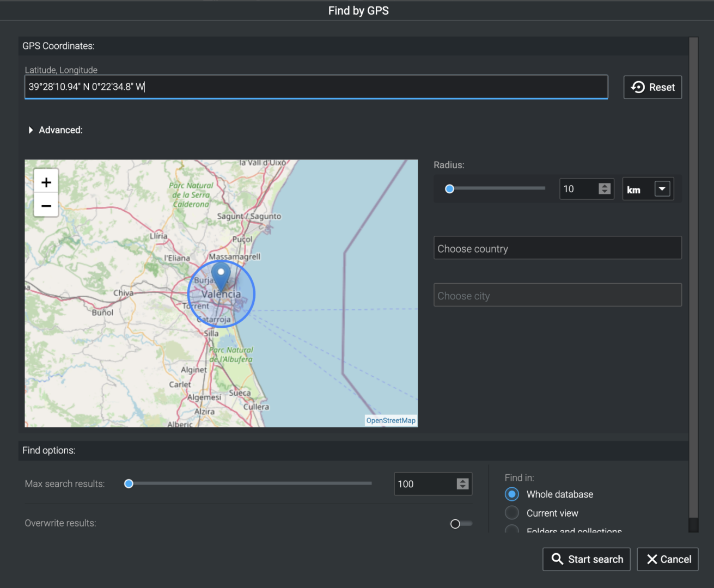Click the circular arrow icon on Reset
This screenshot has width=714, height=588.
[x=637, y=87]
